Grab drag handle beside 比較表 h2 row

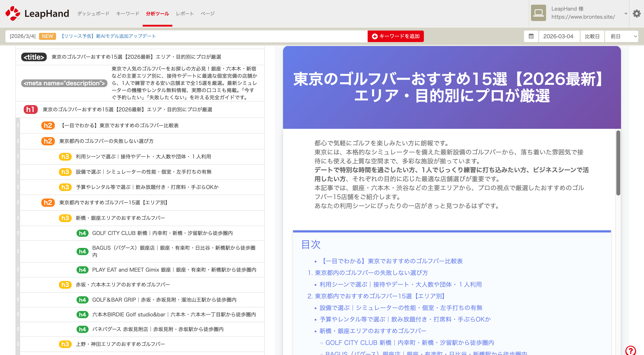coord(18,125)
